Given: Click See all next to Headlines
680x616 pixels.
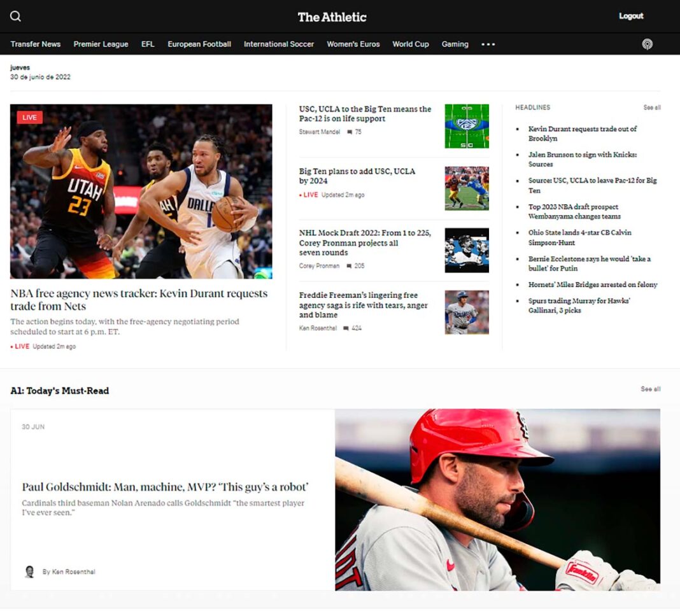Looking at the screenshot, I should tap(651, 108).
